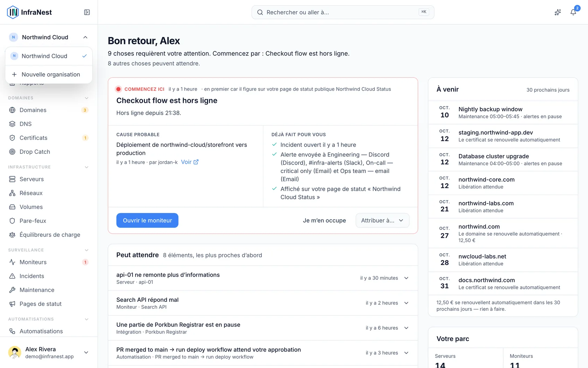Open staging.northwind-app.dev entry
The height and width of the screenshot is (368, 588).
(x=503, y=136)
